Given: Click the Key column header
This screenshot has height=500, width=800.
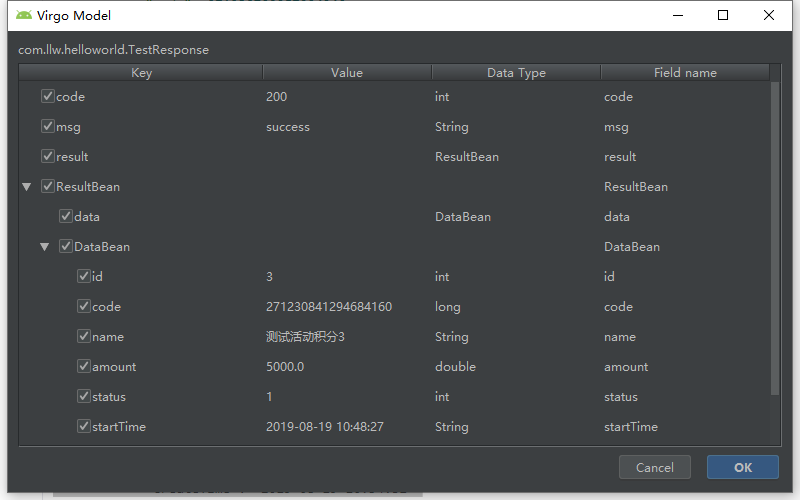Looking at the screenshot, I should pos(141,72).
